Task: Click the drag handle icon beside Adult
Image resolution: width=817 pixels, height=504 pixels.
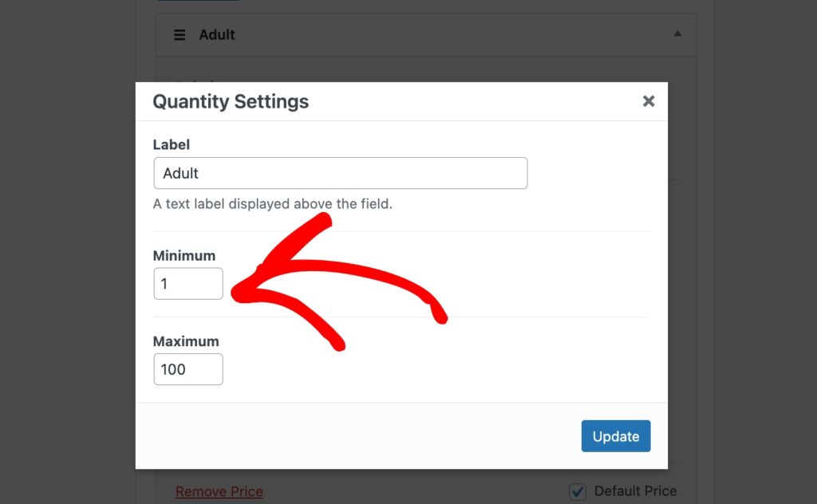Action: point(180,35)
